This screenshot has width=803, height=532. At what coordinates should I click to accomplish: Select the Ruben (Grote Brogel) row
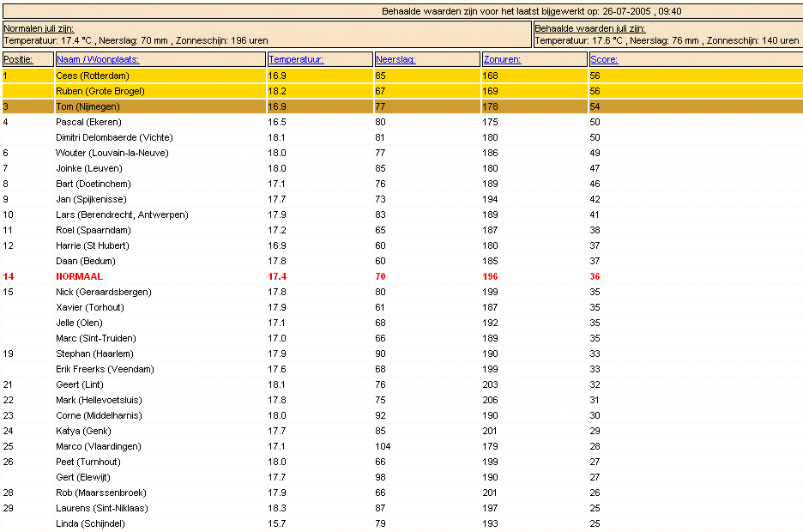402,91
